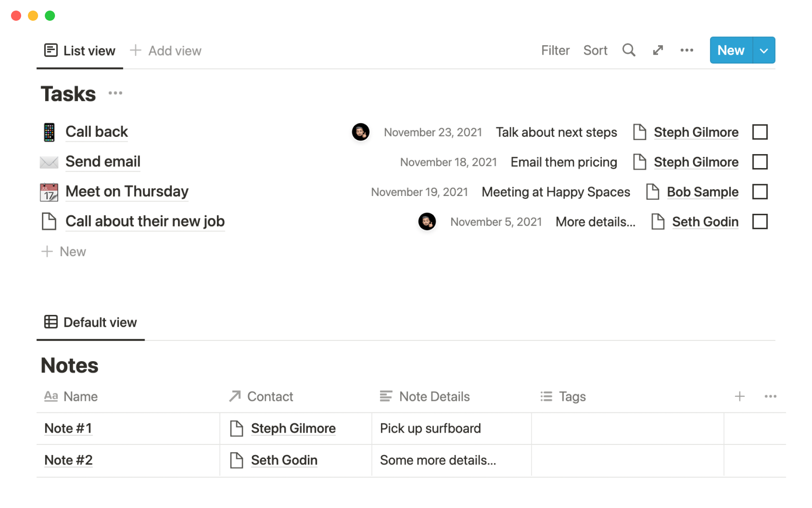
Task: Tick the Send email task checkbox
Action: (x=760, y=162)
